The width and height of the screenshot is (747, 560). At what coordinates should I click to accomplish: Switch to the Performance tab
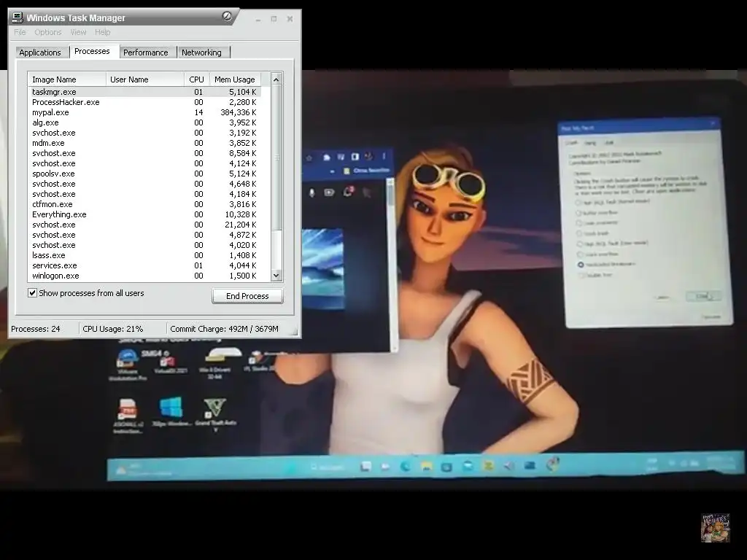(146, 52)
